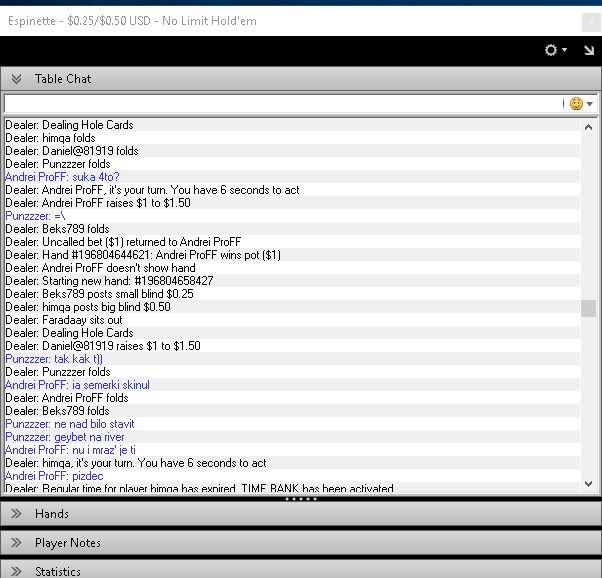The width and height of the screenshot is (602, 578).
Task: Open the emoji smiley picker
Action: click(x=576, y=104)
